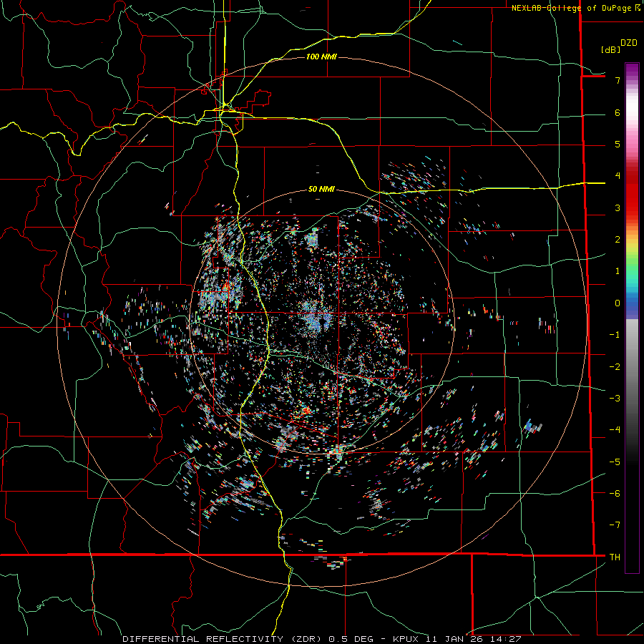644x644 pixels.
Task: Click the 50 NMI range ring label
Action: point(321,189)
